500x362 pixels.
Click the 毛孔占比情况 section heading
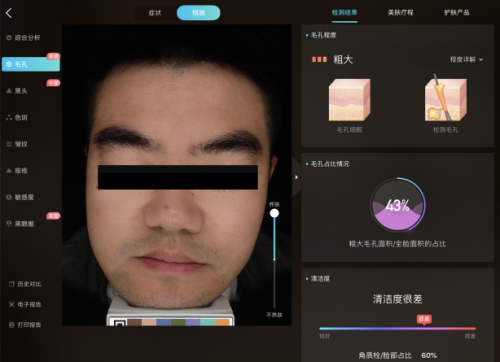[x=330, y=164]
